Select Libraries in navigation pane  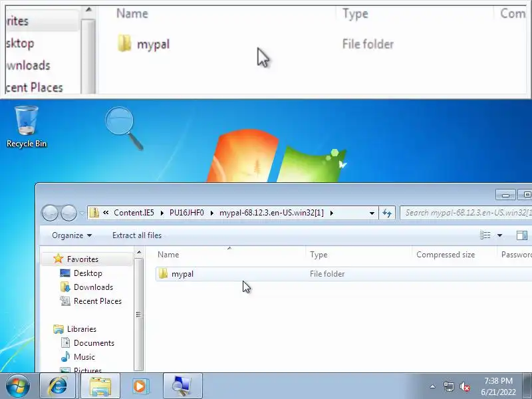pos(82,329)
